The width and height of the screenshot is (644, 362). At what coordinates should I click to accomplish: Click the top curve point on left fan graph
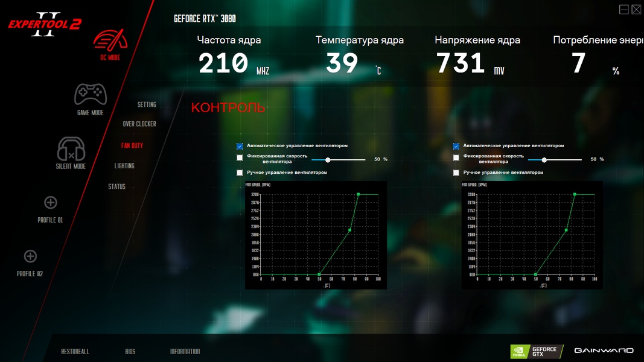pyautogui.click(x=358, y=194)
